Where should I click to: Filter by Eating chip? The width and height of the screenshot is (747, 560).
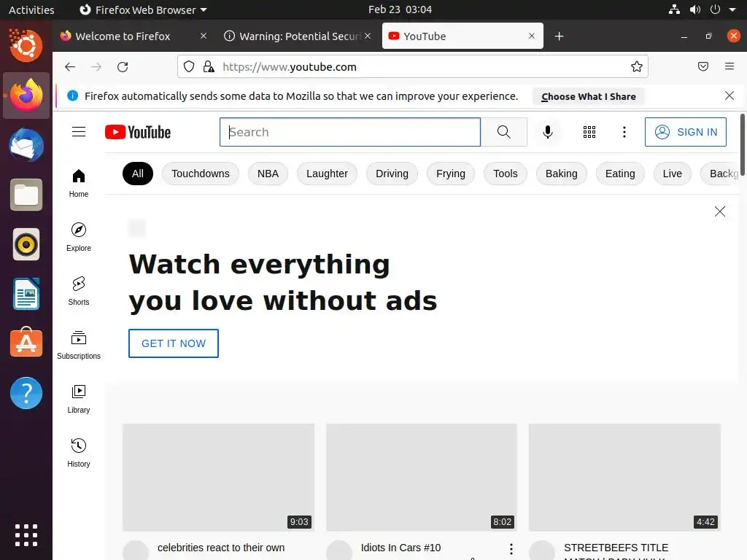point(620,174)
